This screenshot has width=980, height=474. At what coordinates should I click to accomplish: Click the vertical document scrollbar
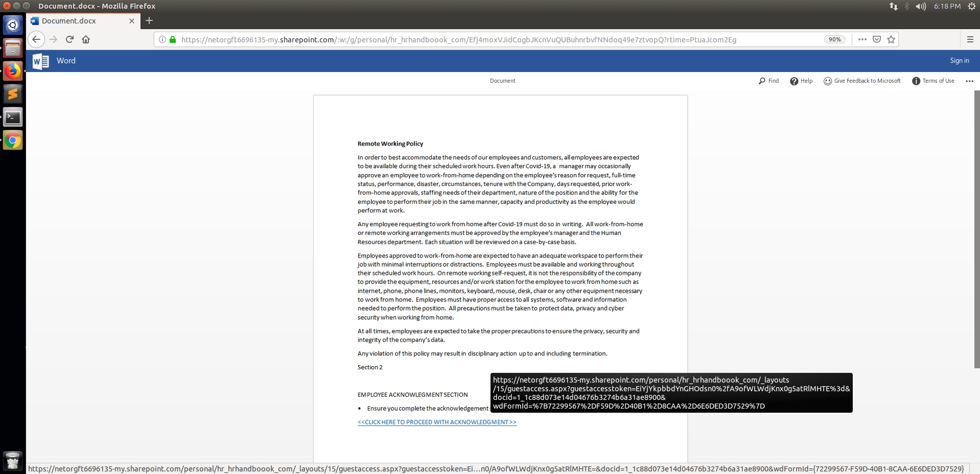pyautogui.click(x=977, y=230)
